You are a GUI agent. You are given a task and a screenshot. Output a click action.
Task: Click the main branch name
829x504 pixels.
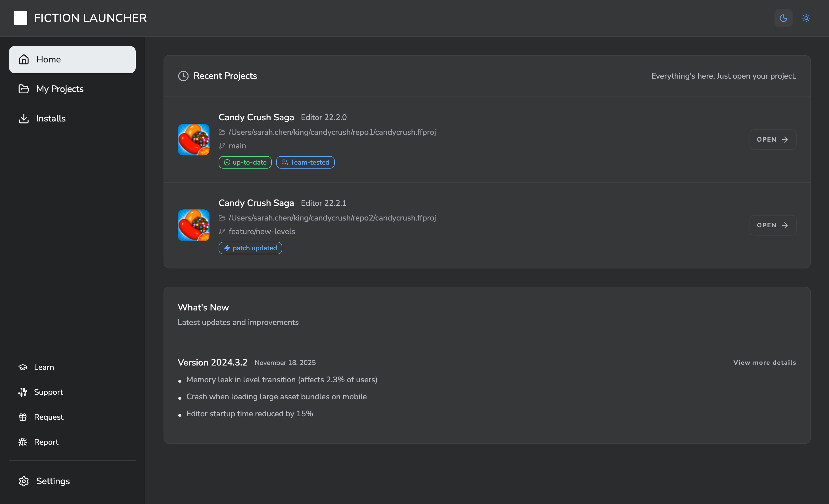point(237,146)
